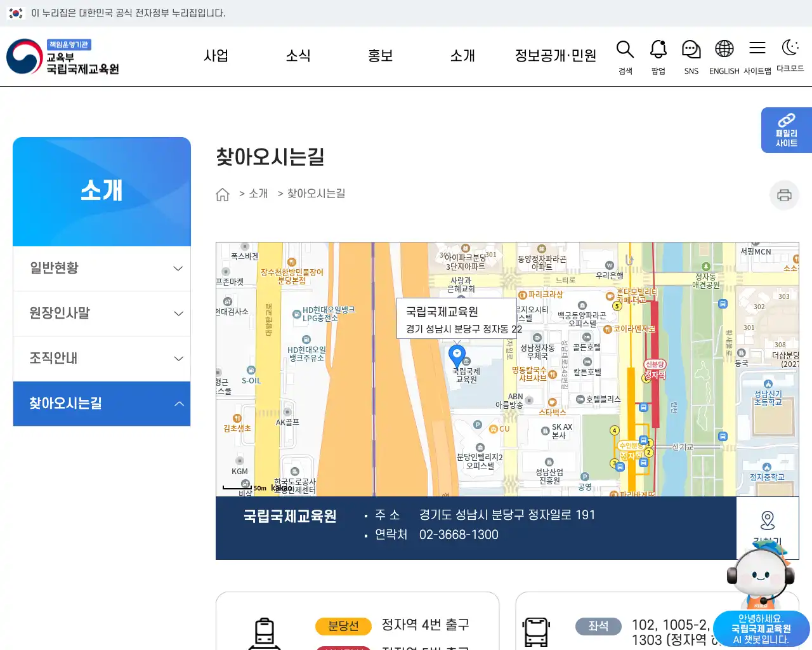The image size is (812, 650).
Task: Switch to ENGLISH via globe icon
Action: click(x=724, y=57)
